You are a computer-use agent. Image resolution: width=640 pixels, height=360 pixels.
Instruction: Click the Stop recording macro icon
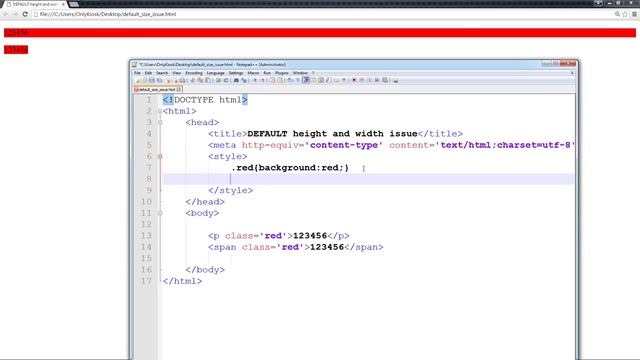pyautogui.click(x=362, y=80)
